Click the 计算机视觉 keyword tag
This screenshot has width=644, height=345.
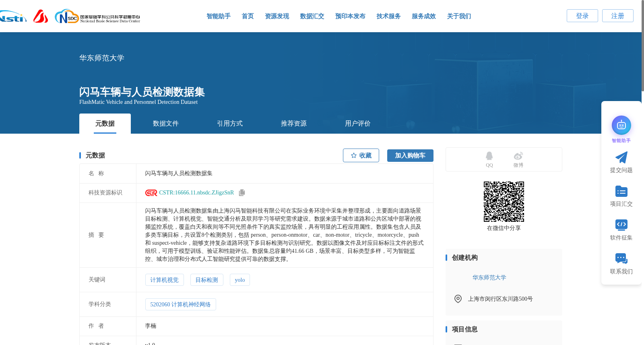point(164,280)
